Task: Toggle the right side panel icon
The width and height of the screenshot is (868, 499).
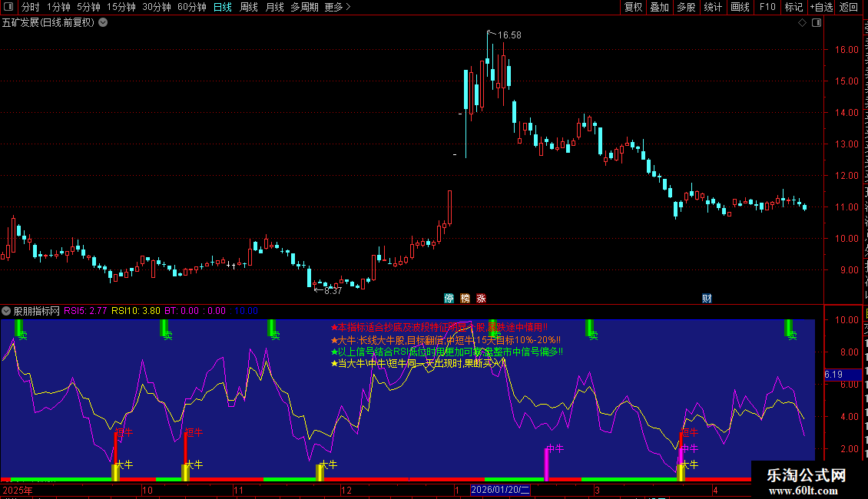Action: pyautogui.click(x=817, y=23)
